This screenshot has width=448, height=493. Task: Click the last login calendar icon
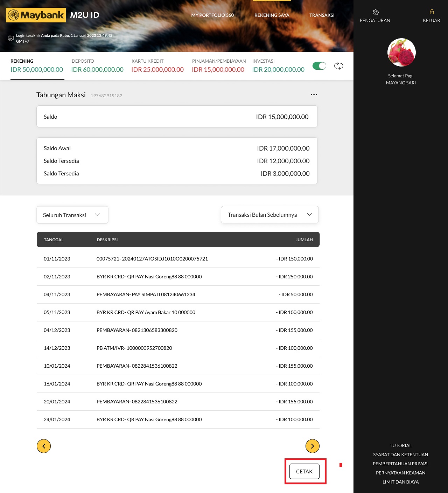tap(11, 38)
